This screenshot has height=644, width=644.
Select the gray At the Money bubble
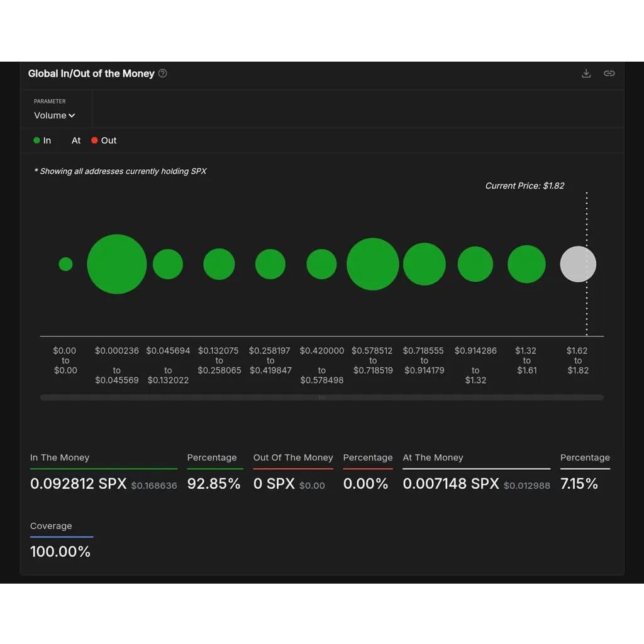tap(578, 264)
